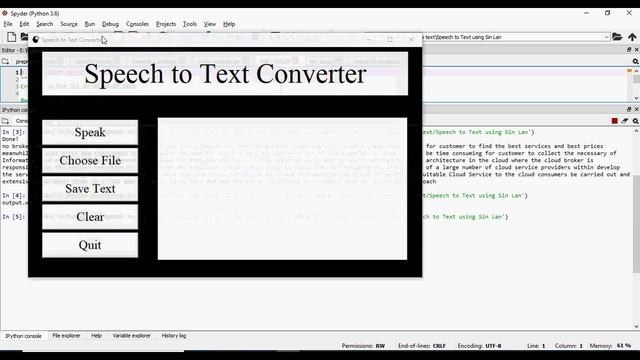
Task: Stop the running kernel with red square
Action: 614,121
